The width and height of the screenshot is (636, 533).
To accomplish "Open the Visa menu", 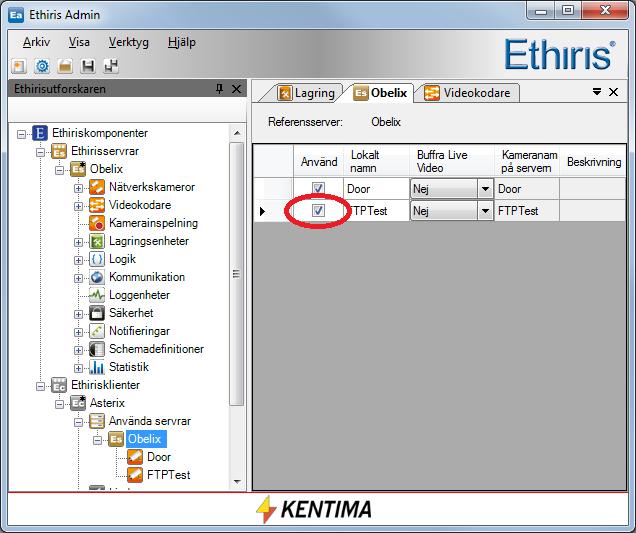I will [79, 42].
